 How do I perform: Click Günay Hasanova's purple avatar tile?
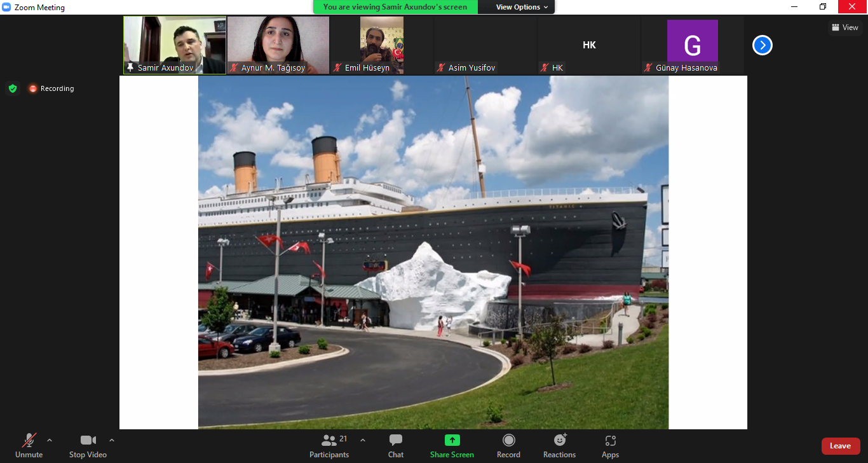click(x=692, y=45)
